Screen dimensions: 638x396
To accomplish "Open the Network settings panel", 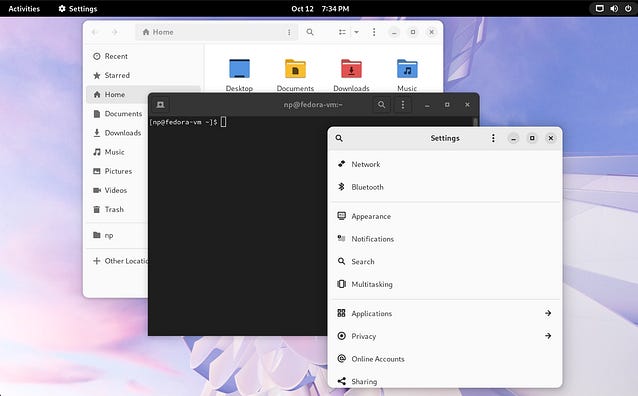I will point(445,164).
